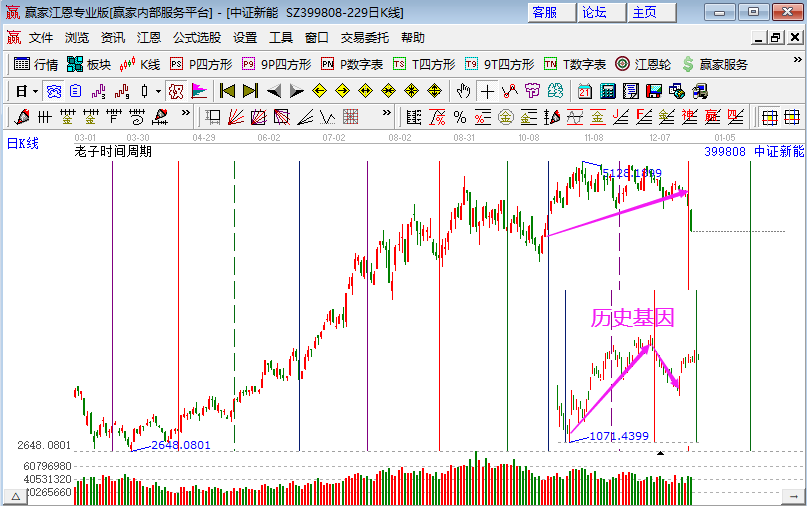
Task: Jump to last bar olive arrow
Action: click(250, 92)
